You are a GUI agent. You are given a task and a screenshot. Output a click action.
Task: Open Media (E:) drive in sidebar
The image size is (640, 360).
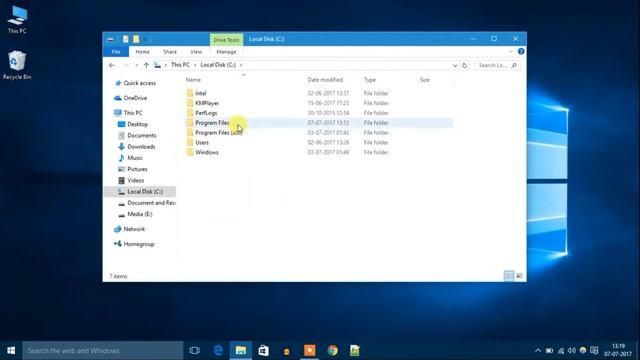coord(140,214)
